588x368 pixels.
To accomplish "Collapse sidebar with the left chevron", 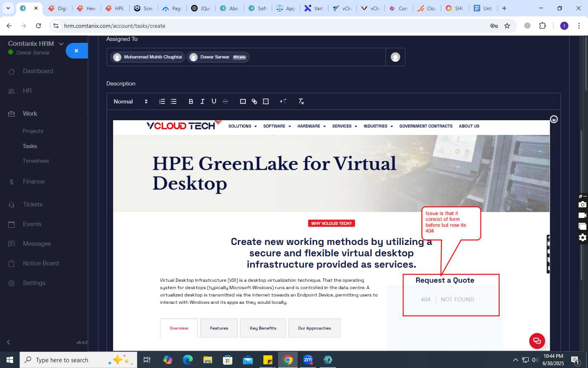I will 9,342.
